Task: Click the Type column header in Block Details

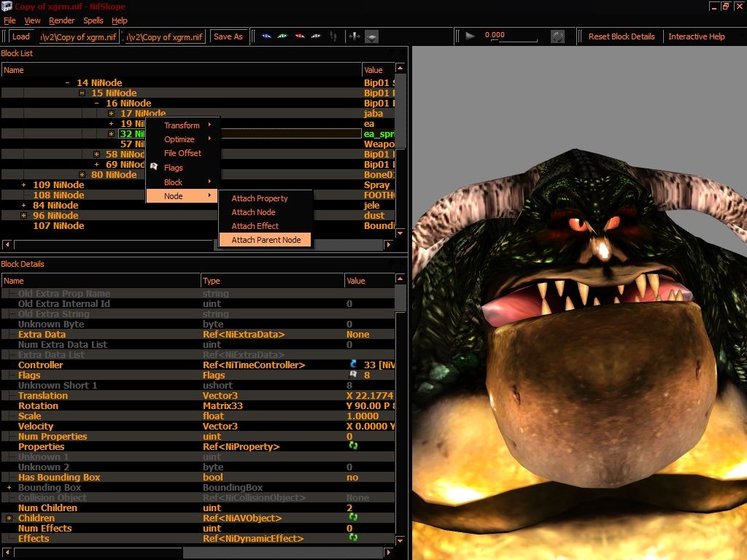Action: click(272, 281)
